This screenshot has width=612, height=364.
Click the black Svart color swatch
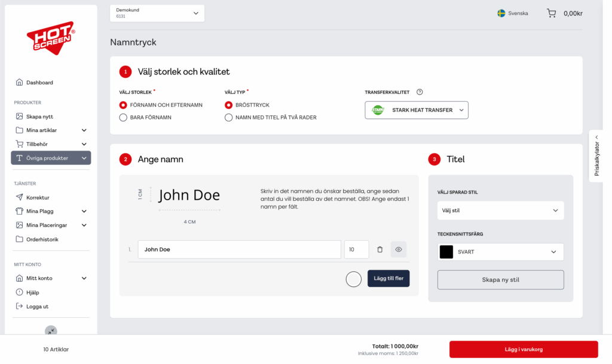coord(446,252)
